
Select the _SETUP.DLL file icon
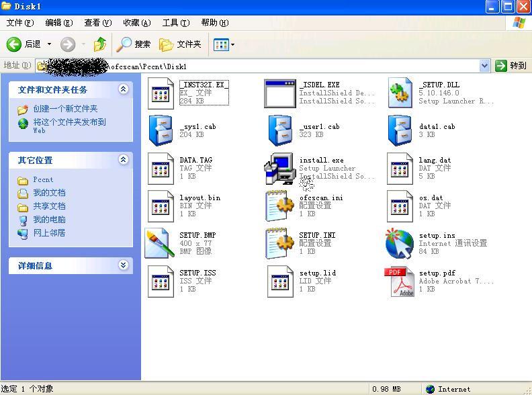(400, 93)
